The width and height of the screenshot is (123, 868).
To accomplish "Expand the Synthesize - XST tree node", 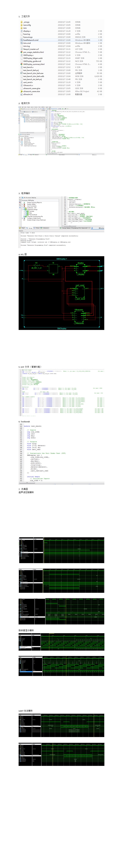I will pos(22,208).
